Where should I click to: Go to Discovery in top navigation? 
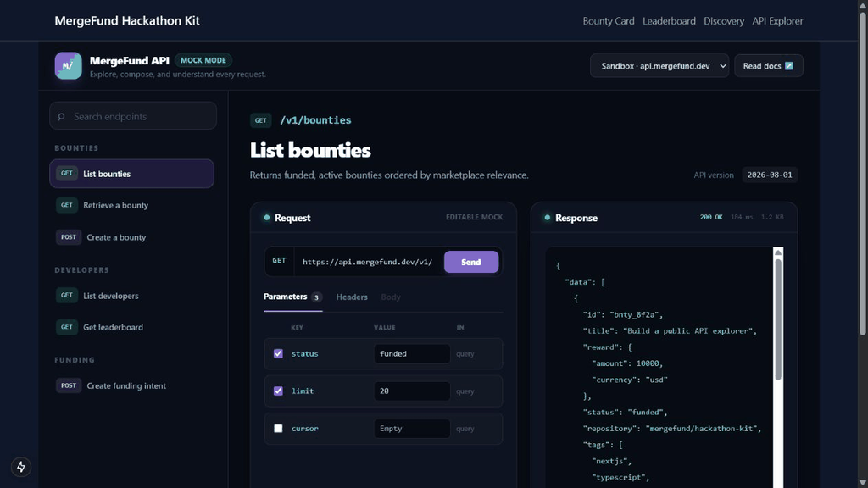pyautogui.click(x=724, y=21)
